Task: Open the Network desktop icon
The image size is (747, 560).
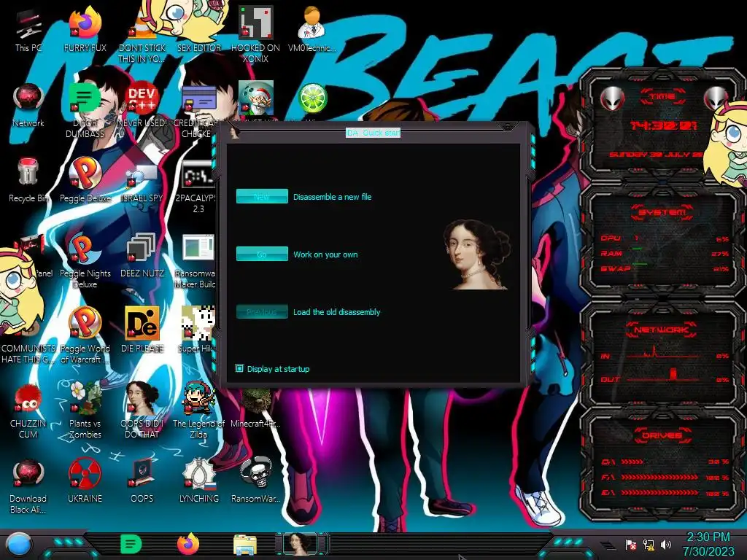Action: point(28,105)
